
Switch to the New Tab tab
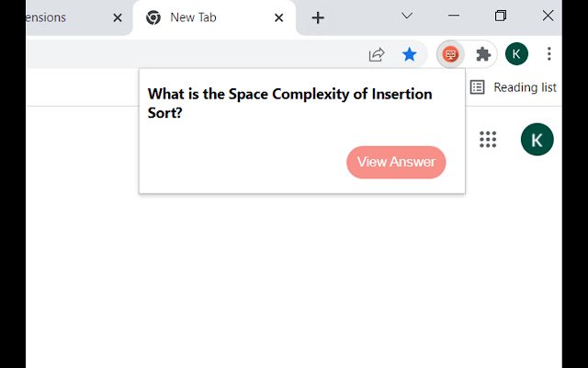[x=214, y=17]
